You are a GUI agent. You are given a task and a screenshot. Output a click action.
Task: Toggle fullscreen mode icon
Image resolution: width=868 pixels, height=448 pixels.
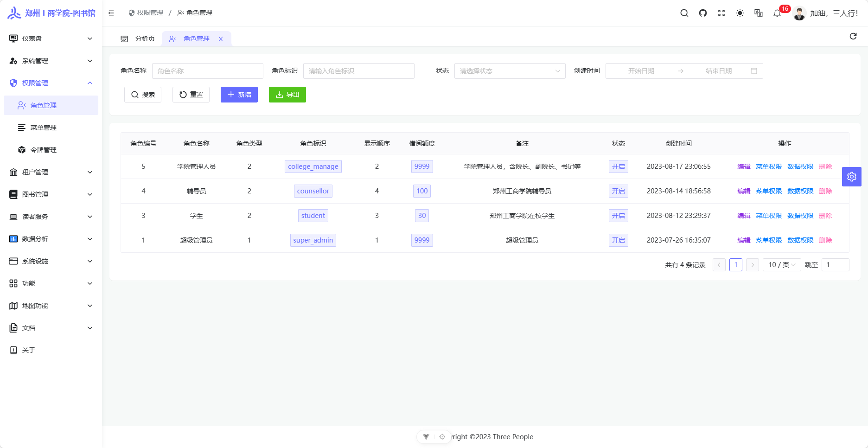pyautogui.click(x=721, y=13)
